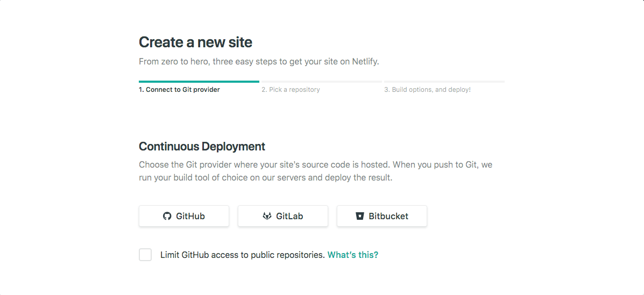This screenshot has height=295, width=644.
Task: Choose GitLab as Git provider
Action: click(283, 216)
